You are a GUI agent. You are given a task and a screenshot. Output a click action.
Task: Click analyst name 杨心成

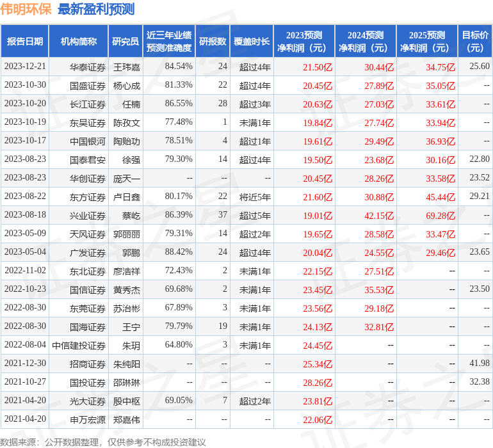point(127,86)
